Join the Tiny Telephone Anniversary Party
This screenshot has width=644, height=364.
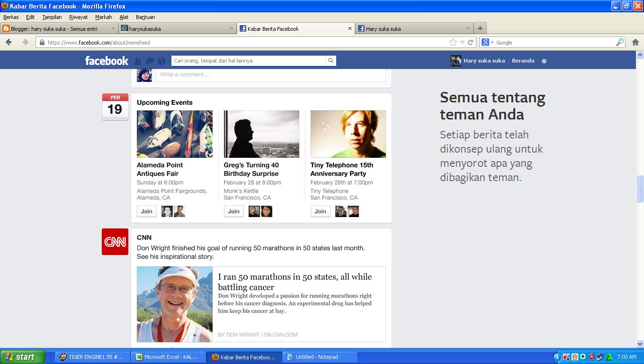(321, 211)
